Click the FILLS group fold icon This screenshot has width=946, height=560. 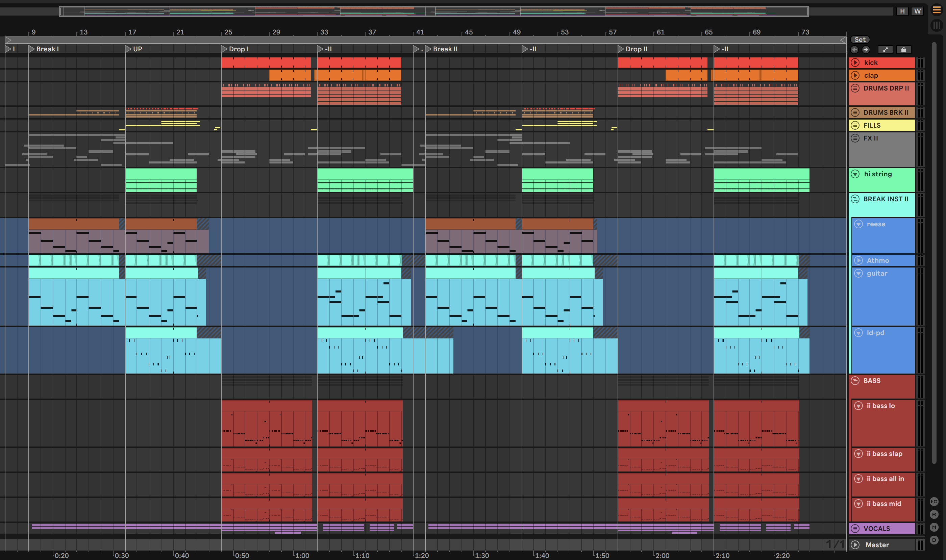(855, 125)
